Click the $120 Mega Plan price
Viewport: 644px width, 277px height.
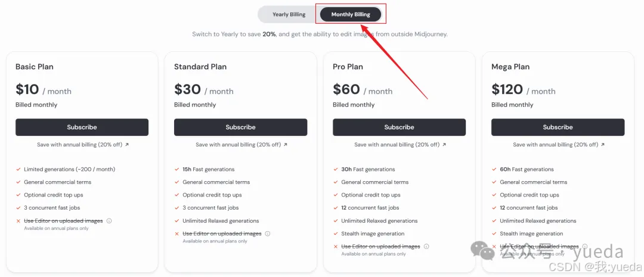[x=507, y=89]
